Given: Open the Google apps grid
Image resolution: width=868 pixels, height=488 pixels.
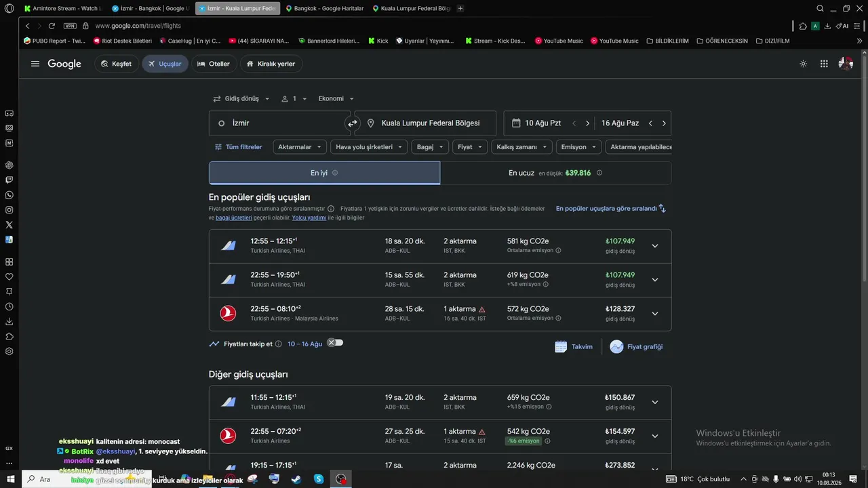Looking at the screenshot, I should pyautogui.click(x=824, y=64).
